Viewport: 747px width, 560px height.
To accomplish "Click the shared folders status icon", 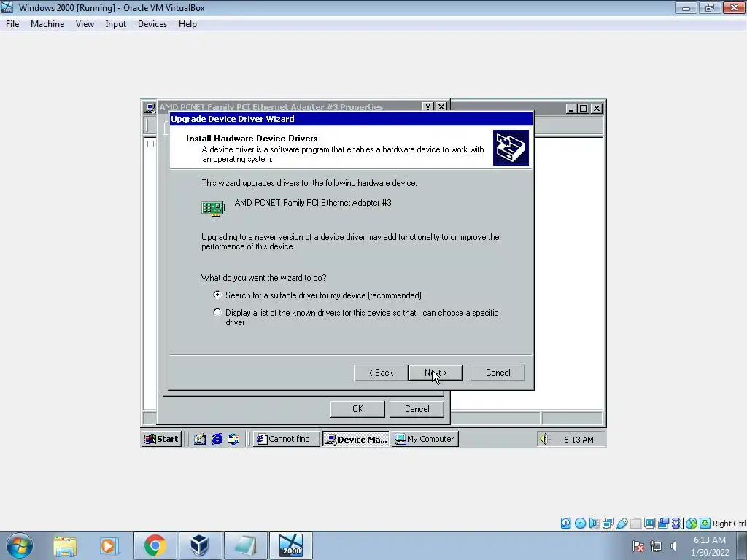I will (635, 524).
